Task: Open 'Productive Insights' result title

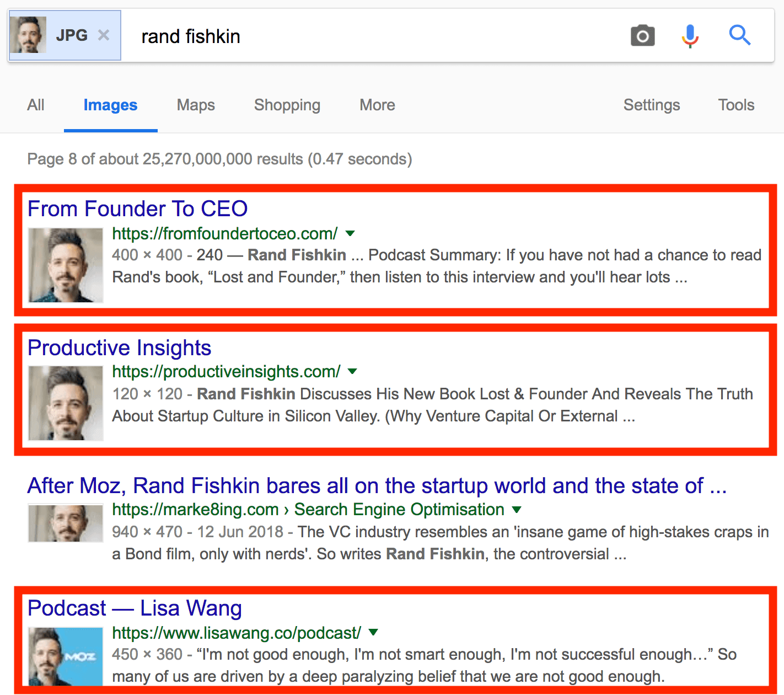Action: [120, 348]
